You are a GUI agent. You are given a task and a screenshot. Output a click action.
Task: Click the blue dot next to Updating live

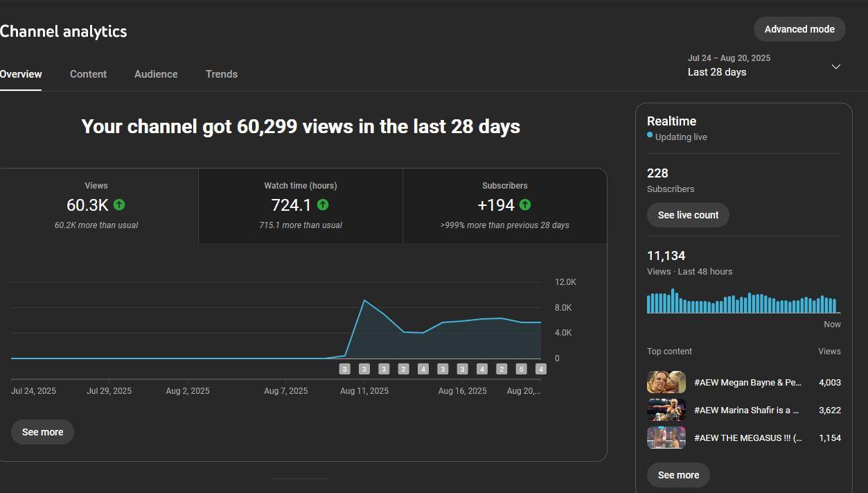[x=650, y=135]
